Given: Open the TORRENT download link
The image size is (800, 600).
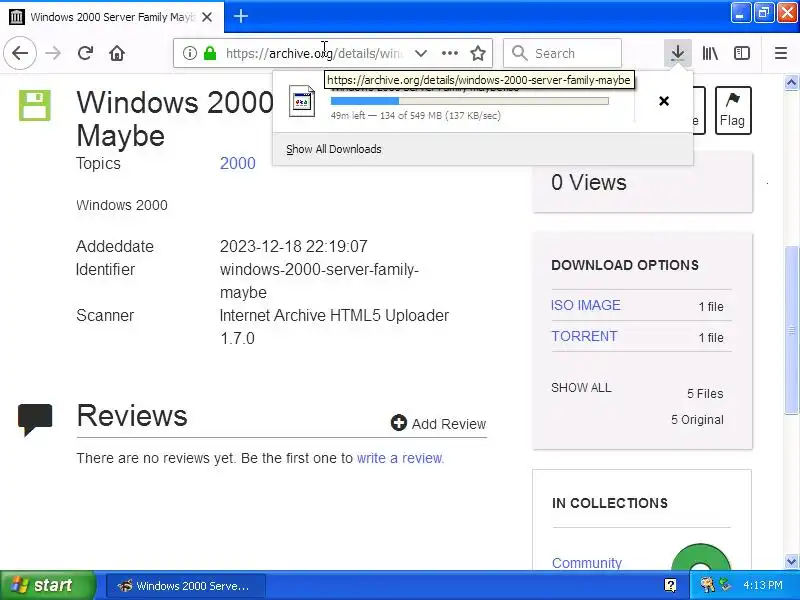Looking at the screenshot, I should pos(584,336).
